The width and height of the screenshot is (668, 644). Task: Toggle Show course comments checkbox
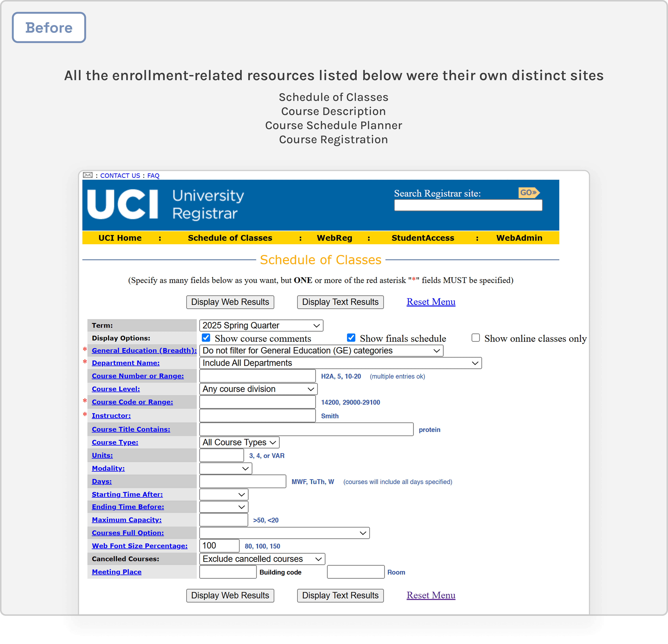[206, 338]
